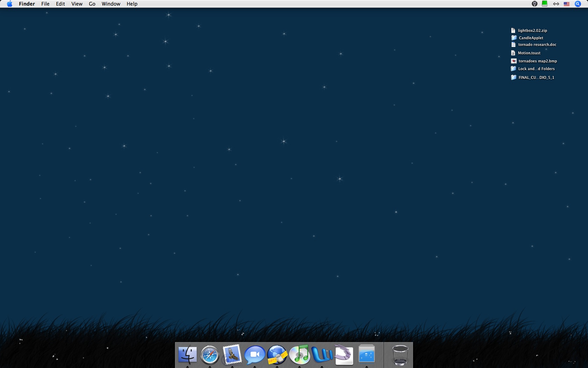The width and height of the screenshot is (588, 368).
Task: Click the double-arrow network status icon
Action: click(x=556, y=4)
